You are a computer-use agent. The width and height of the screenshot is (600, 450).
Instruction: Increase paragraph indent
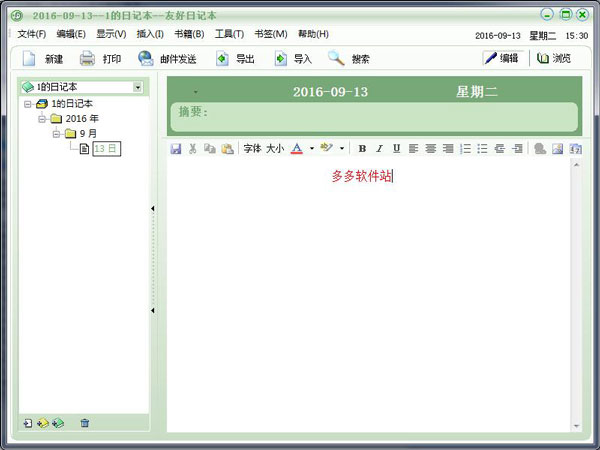tap(517, 148)
